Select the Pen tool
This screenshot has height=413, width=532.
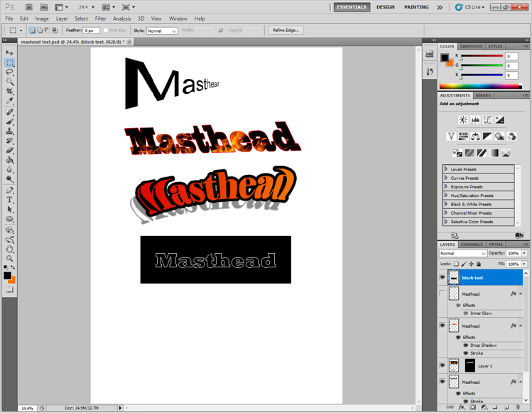pos(9,191)
